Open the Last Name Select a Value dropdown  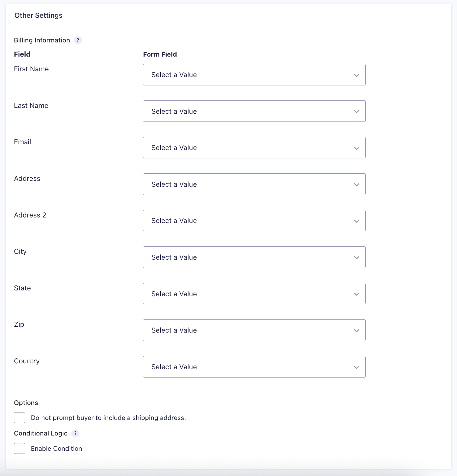(254, 112)
